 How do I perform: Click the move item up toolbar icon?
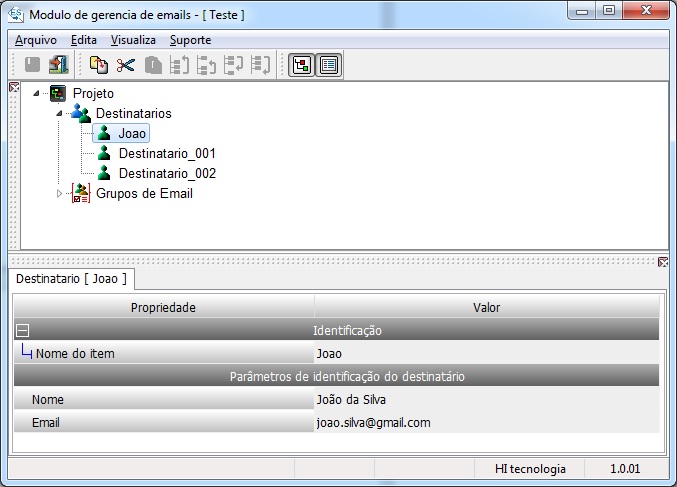click(x=180, y=65)
